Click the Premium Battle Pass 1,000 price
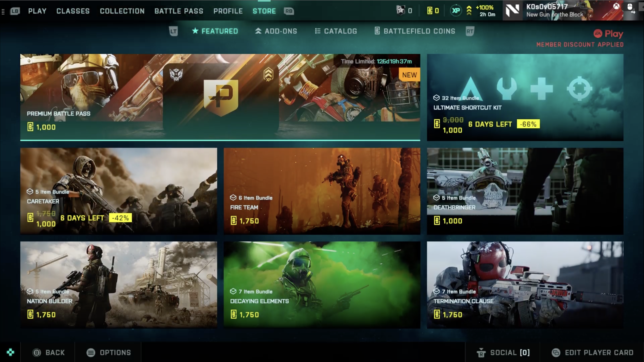This screenshot has height=362, width=644. (41, 127)
